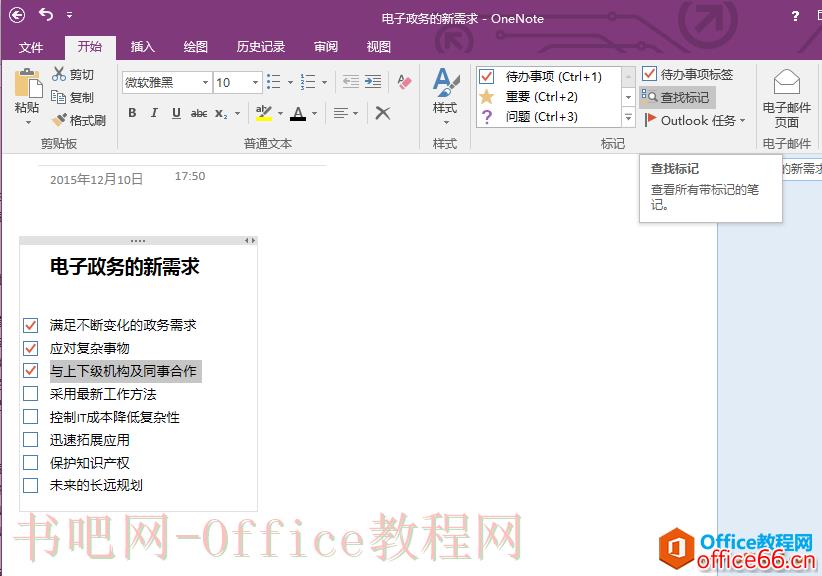Open the 微软雅黑 font name dropdown

[206, 83]
